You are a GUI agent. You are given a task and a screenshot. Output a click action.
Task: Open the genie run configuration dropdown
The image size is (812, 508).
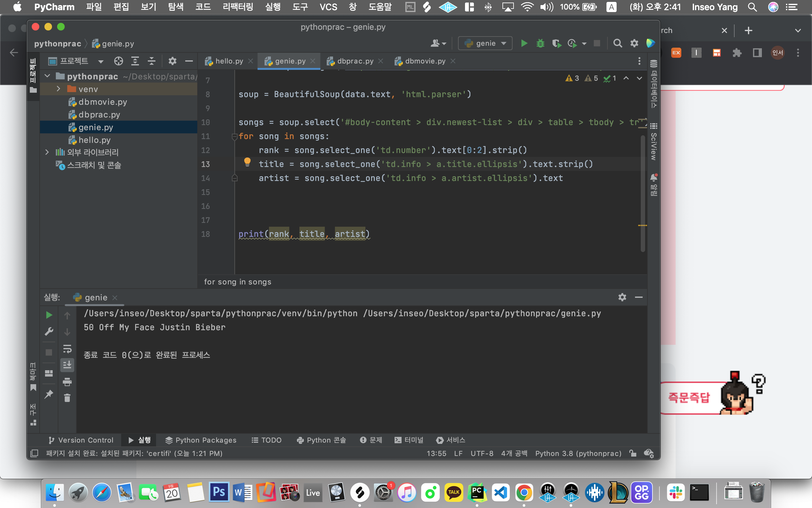[485, 43]
